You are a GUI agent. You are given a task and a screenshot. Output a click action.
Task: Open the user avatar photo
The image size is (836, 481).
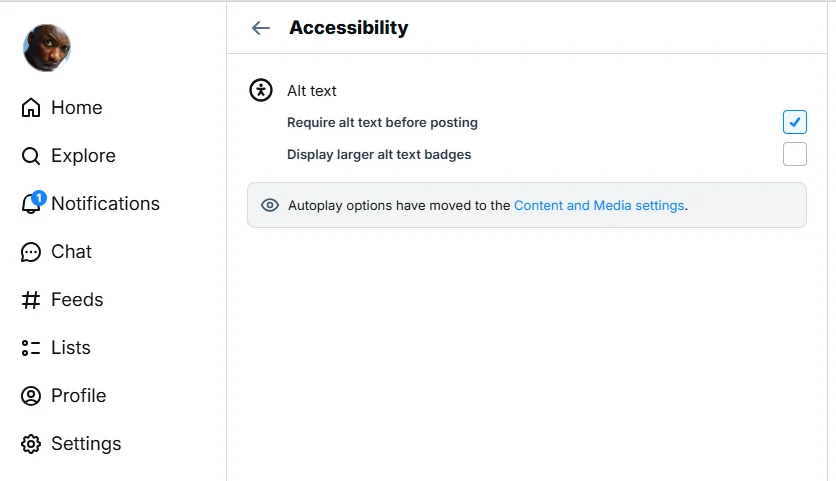tap(47, 48)
